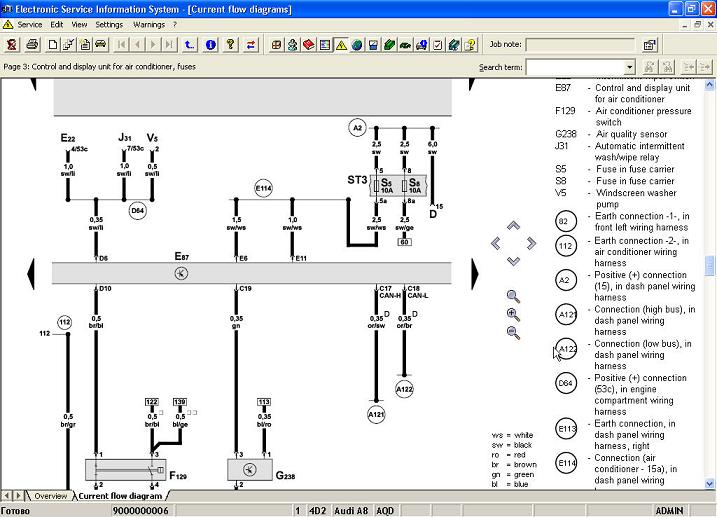This screenshot has height=517, width=717.
Task: Click the blue information icon
Action: tap(210, 45)
